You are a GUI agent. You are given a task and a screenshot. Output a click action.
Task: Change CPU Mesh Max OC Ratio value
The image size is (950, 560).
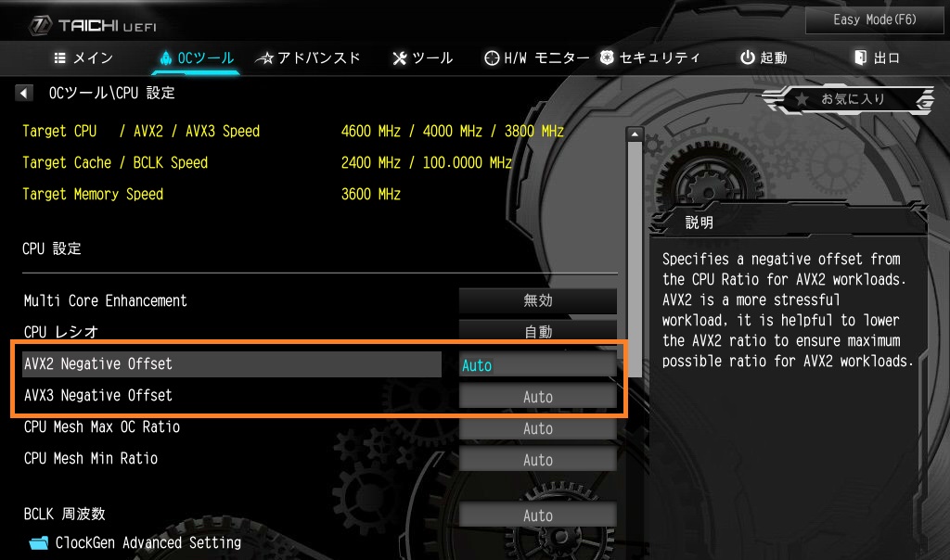coord(537,428)
